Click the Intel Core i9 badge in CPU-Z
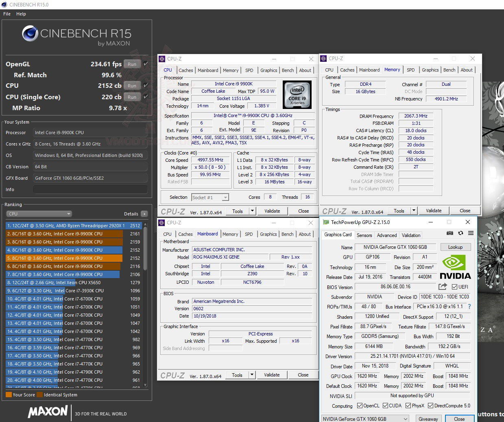The width and height of the screenshot is (504, 422). (297, 95)
